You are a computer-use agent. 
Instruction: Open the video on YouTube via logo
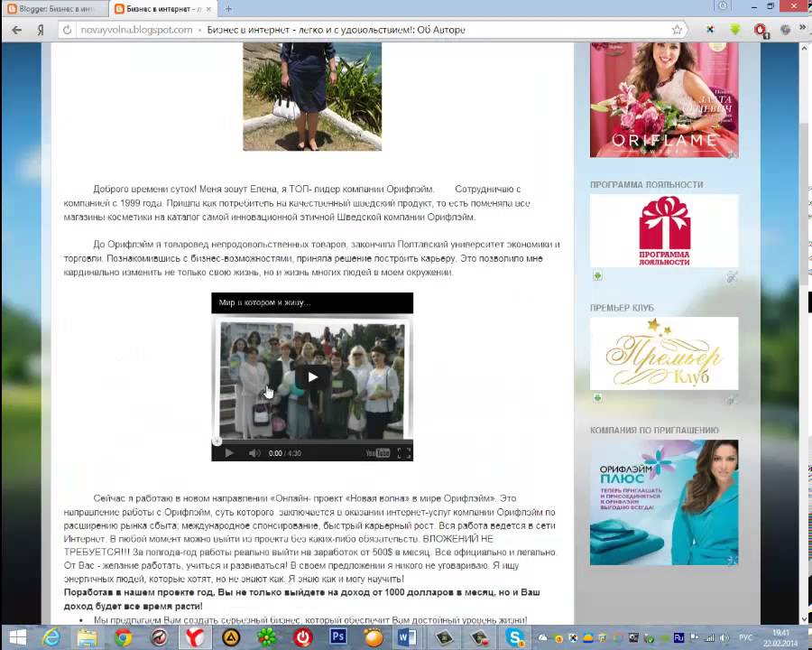(377, 453)
